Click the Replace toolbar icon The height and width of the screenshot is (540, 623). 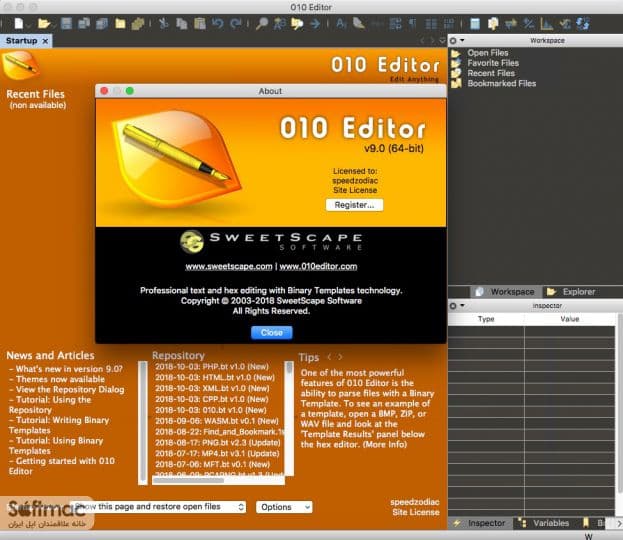[x=279, y=23]
